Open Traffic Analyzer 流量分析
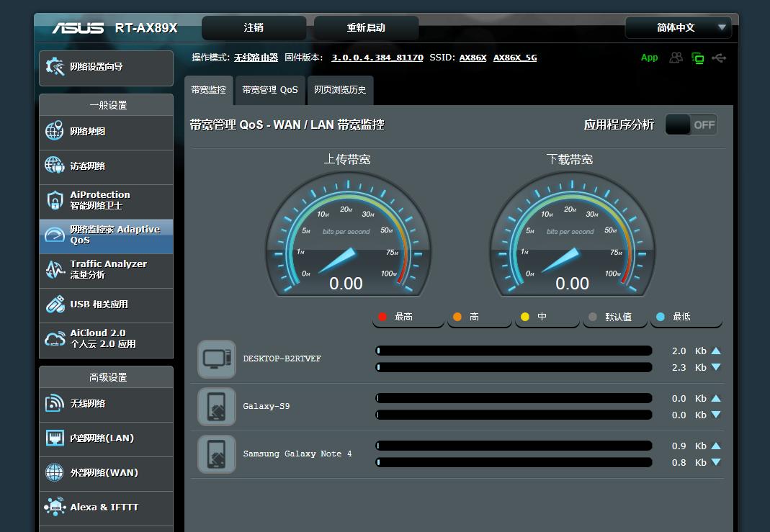 [106, 269]
